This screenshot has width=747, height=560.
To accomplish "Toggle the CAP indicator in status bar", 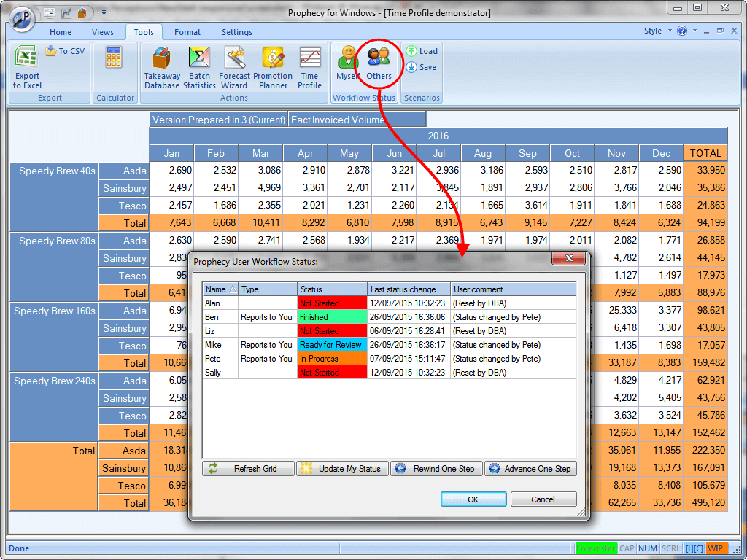I will tap(627, 548).
